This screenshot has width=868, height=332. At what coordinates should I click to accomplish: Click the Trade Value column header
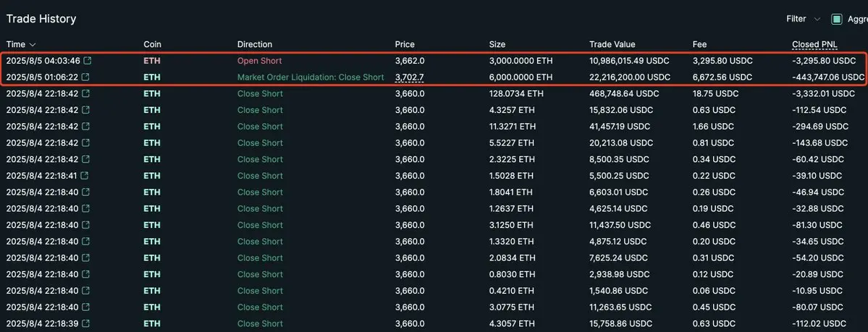click(612, 44)
